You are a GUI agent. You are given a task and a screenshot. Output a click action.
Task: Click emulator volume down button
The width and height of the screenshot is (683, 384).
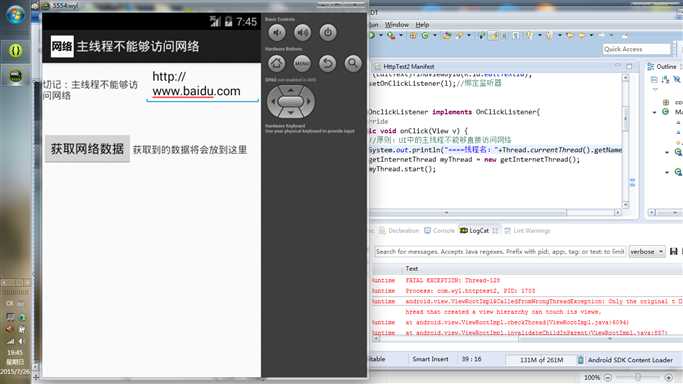277,32
